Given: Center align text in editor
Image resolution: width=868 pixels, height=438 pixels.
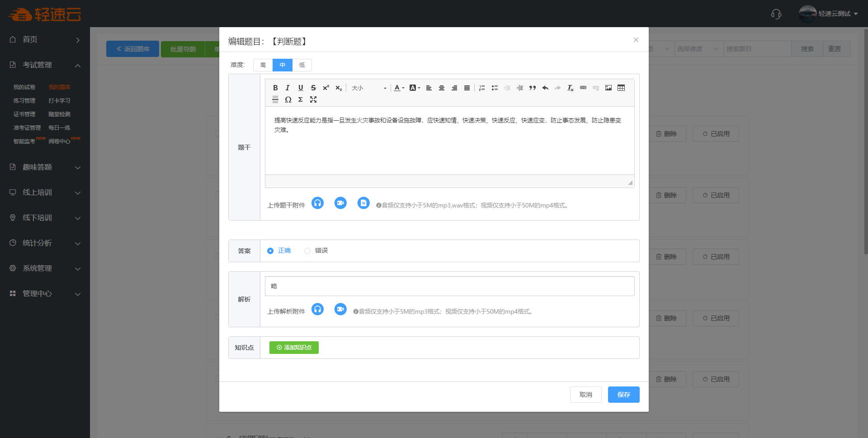Looking at the screenshot, I should pos(442,88).
